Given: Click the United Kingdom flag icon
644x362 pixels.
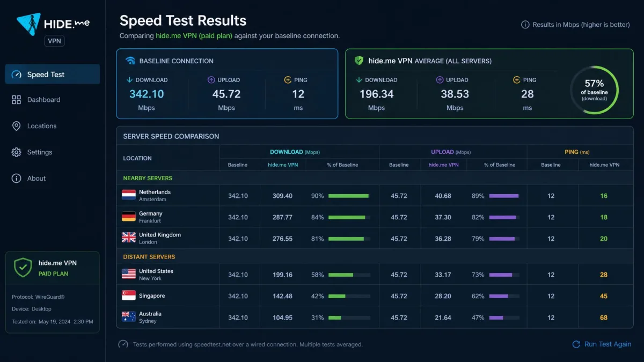Looking at the screenshot, I should click(129, 238).
